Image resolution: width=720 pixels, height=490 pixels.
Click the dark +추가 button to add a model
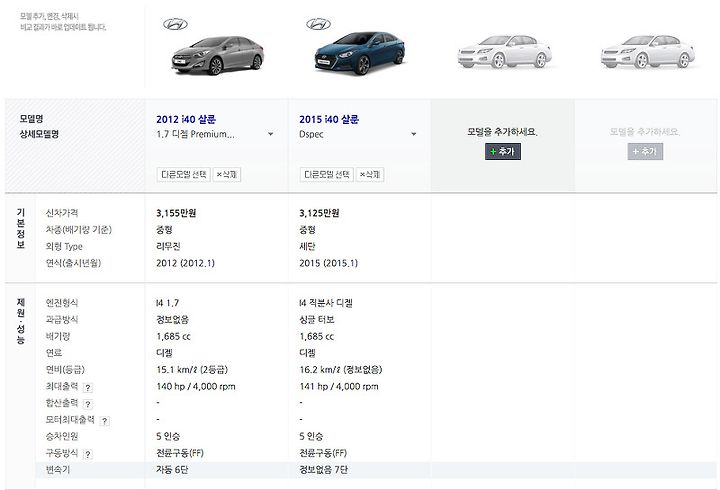pyautogui.click(x=503, y=152)
